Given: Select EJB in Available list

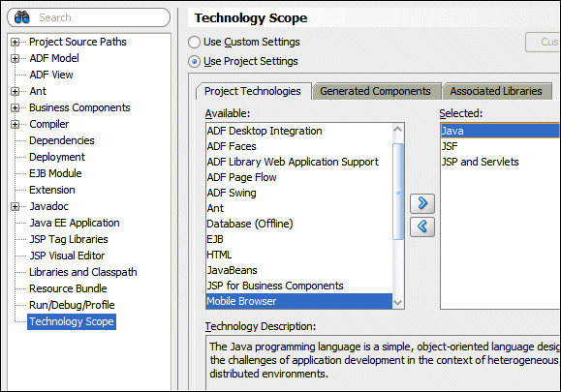Looking at the screenshot, I should coord(299,239).
